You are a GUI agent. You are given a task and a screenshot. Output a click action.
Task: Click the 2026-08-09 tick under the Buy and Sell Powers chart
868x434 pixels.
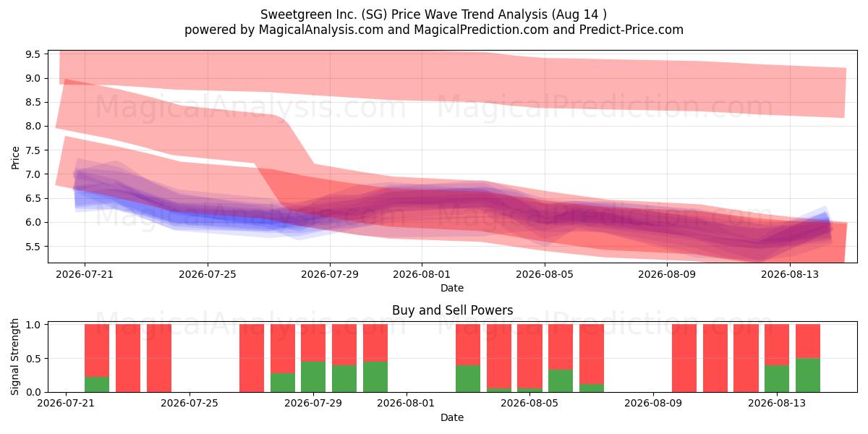click(653, 404)
